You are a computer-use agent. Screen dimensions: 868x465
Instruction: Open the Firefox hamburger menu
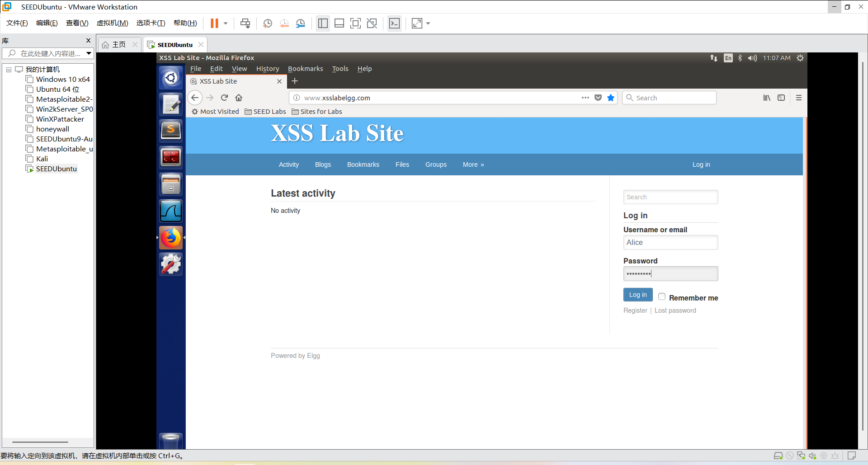pos(799,98)
